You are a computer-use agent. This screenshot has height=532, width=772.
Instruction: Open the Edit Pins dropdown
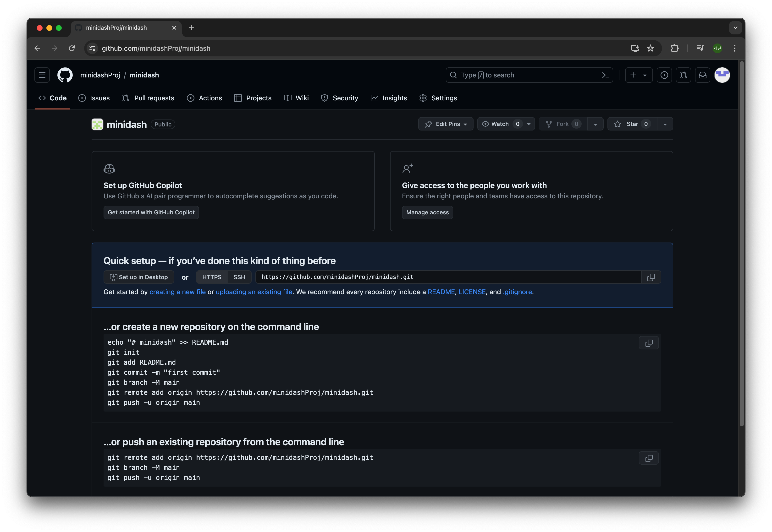tap(446, 124)
